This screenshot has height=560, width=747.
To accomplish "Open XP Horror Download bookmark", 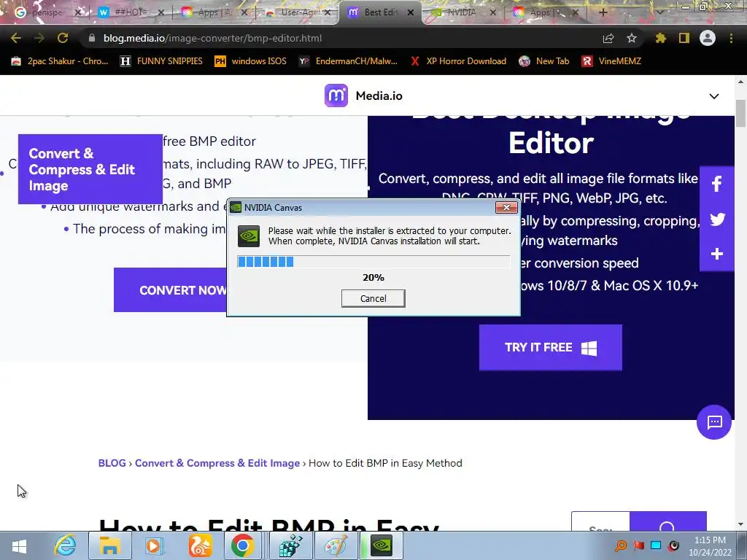I will (x=458, y=61).
